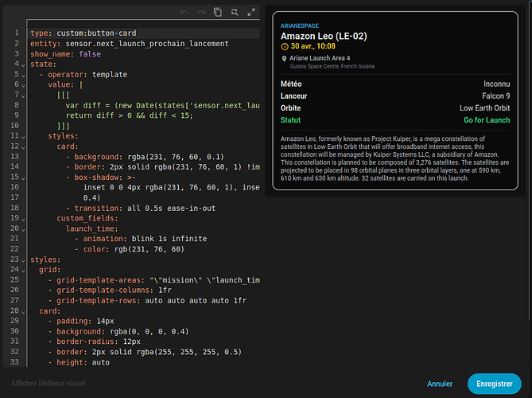Click the 'Amazon Leo (LE-02)' mission title

coord(324,36)
